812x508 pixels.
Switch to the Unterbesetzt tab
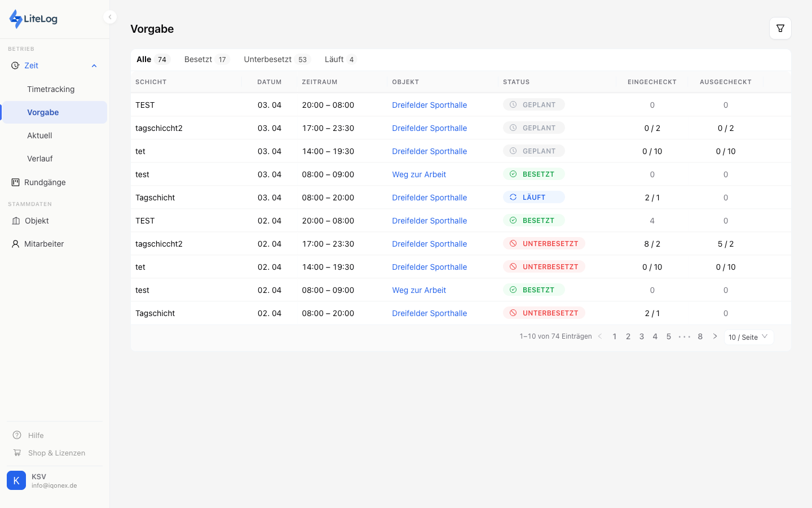pos(276,59)
